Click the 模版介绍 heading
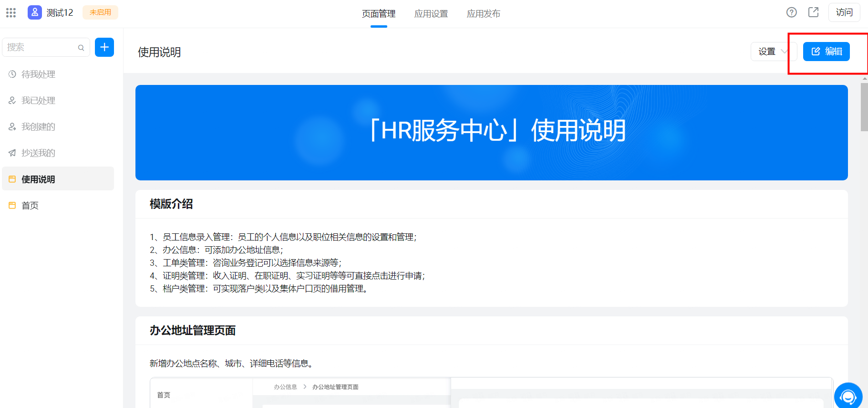 pyautogui.click(x=171, y=204)
